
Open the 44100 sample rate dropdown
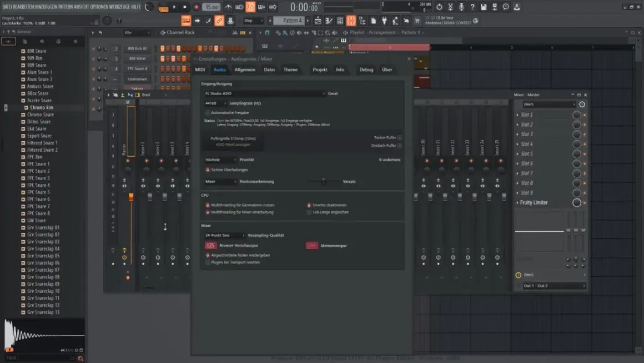click(x=215, y=103)
